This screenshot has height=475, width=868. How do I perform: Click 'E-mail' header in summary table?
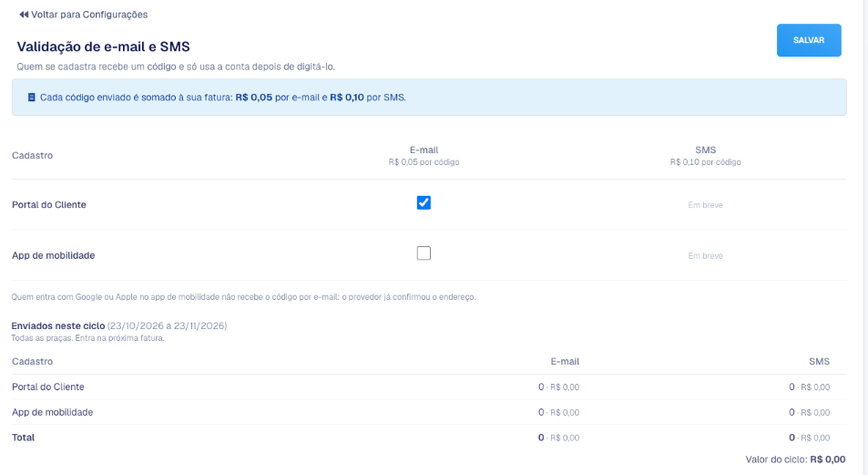click(x=565, y=361)
